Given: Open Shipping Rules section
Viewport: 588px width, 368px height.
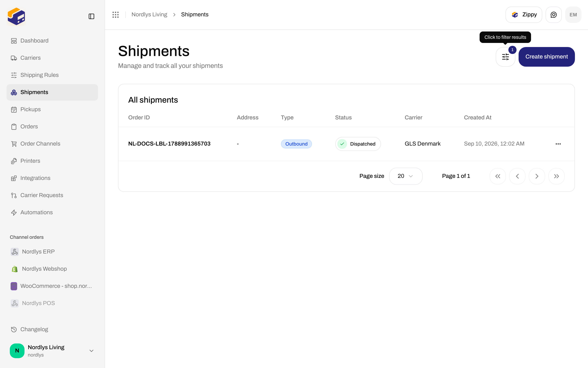Looking at the screenshot, I should click(x=52, y=75).
